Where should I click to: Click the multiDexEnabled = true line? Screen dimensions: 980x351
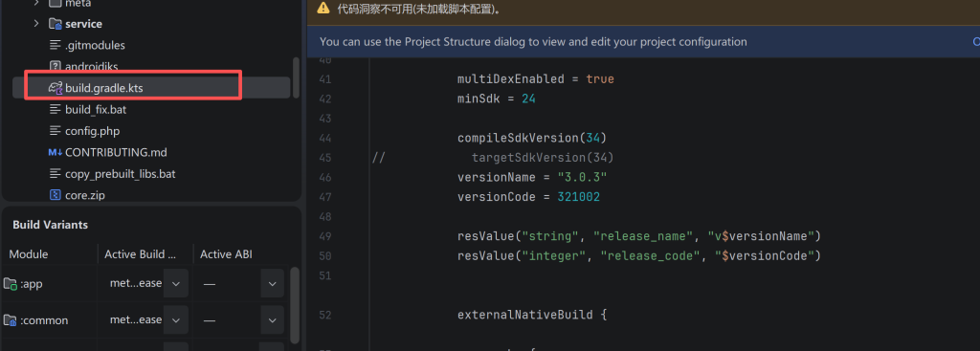[536, 79]
